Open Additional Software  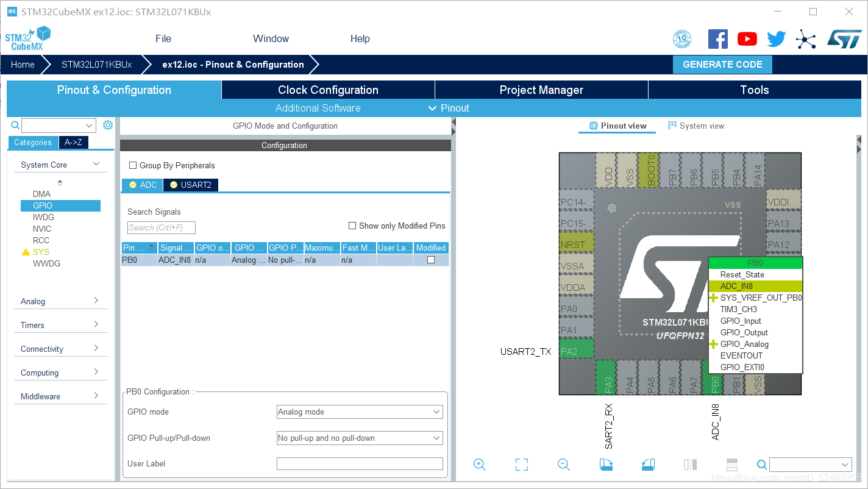point(318,108)
